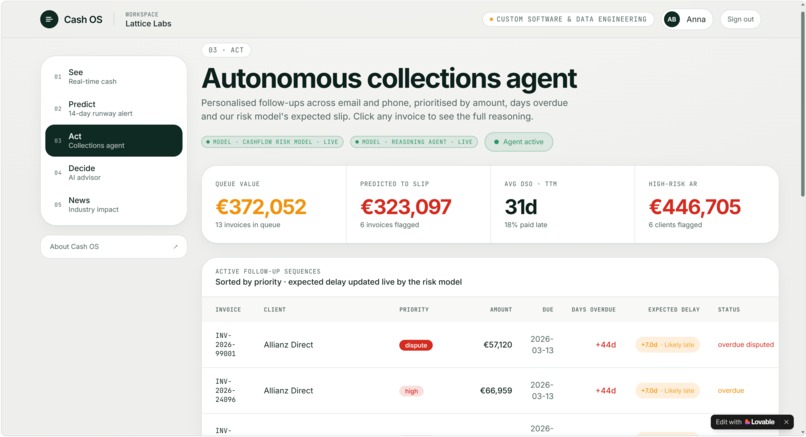Open Decide AI advisor section

click(114, 172)
